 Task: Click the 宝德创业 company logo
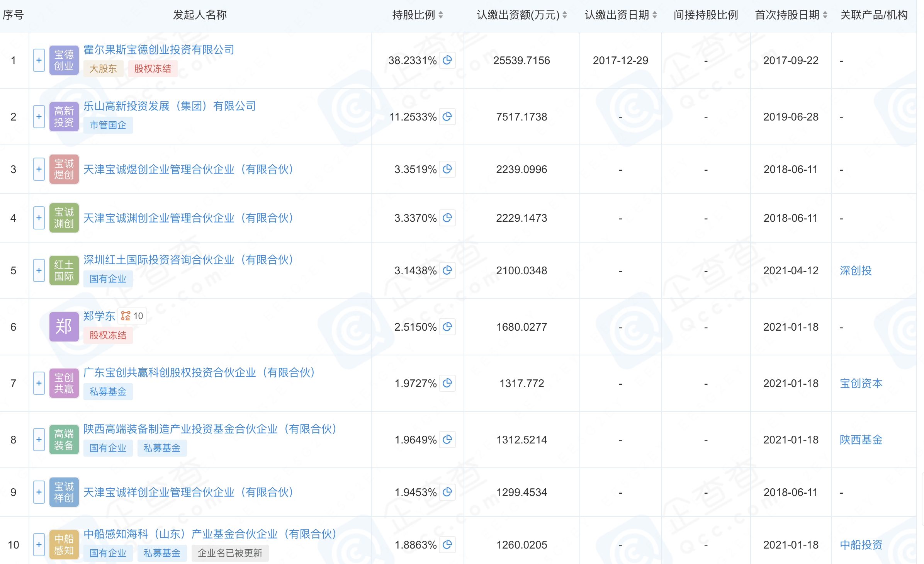[x=64, y=60]
